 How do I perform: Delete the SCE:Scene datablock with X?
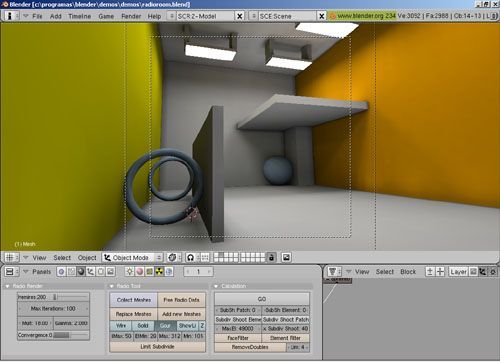click(x=321, y=16)
